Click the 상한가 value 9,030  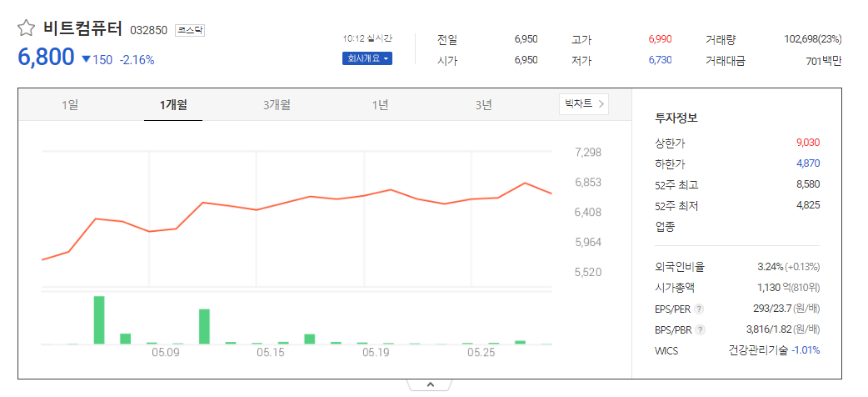tap(808, 143)
